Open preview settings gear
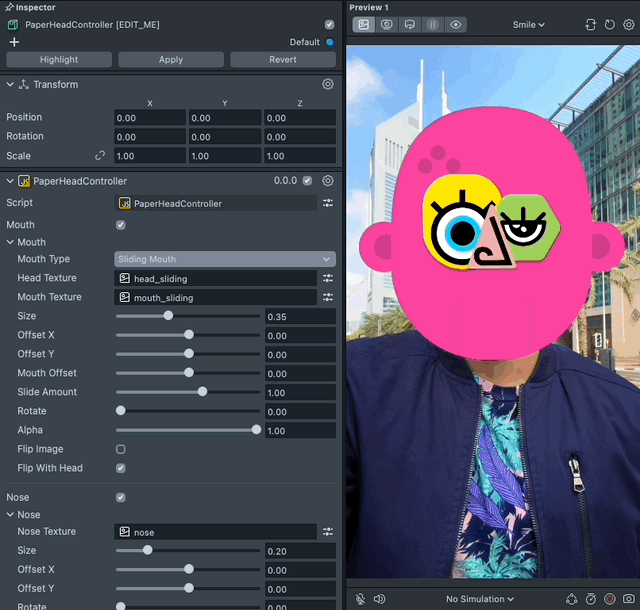The height and width of the screenshot is (610, 640). [629, 24]
